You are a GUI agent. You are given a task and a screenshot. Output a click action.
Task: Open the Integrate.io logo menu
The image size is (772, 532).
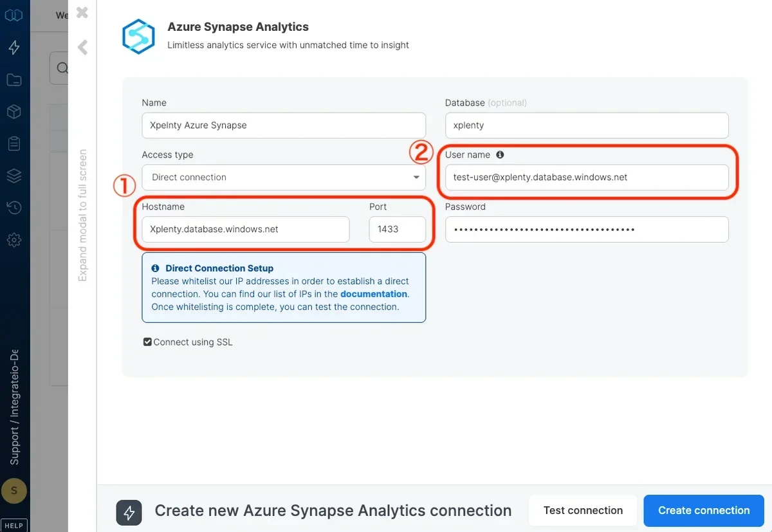[x=14, y=14]
